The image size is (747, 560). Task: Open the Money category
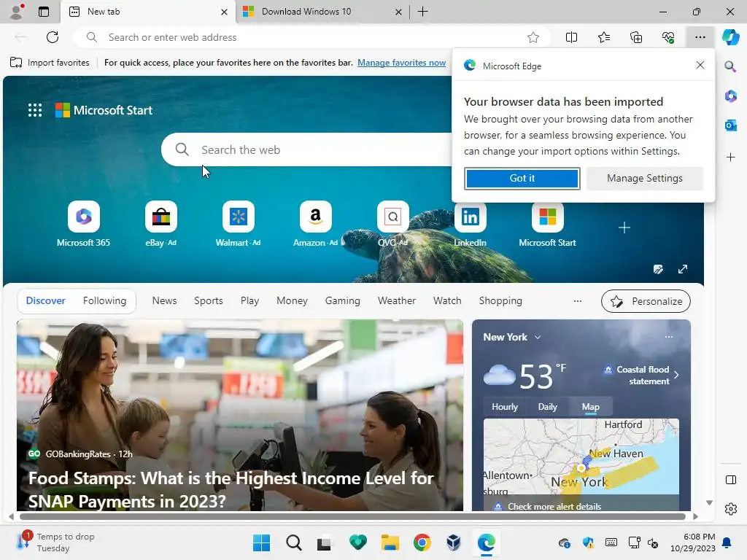coord(292,301)
